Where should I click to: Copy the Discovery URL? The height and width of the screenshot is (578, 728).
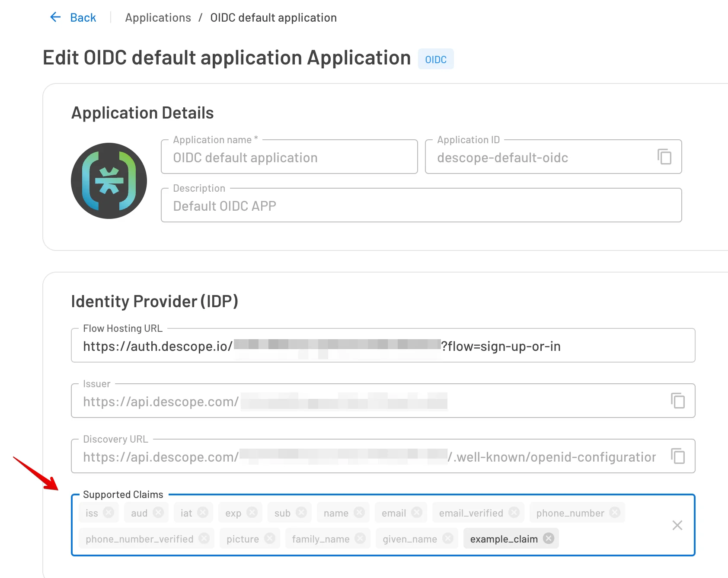point(678,456)
